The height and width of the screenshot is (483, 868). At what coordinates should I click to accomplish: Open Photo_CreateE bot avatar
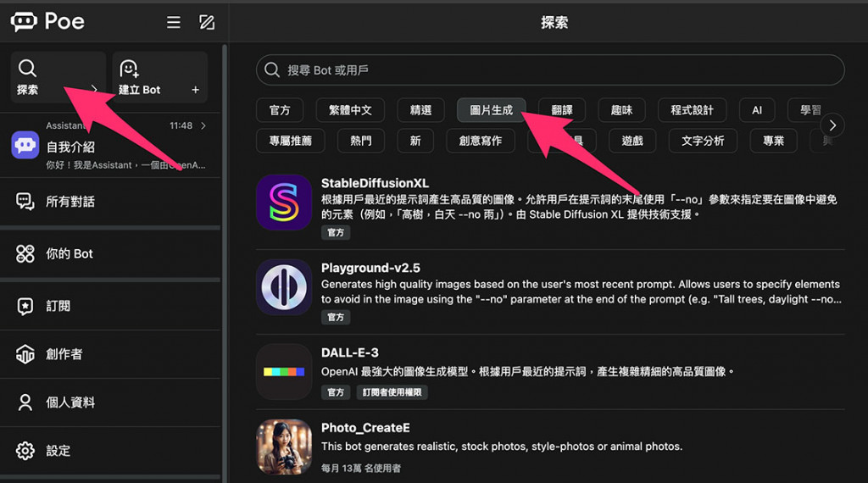[284, 447]
